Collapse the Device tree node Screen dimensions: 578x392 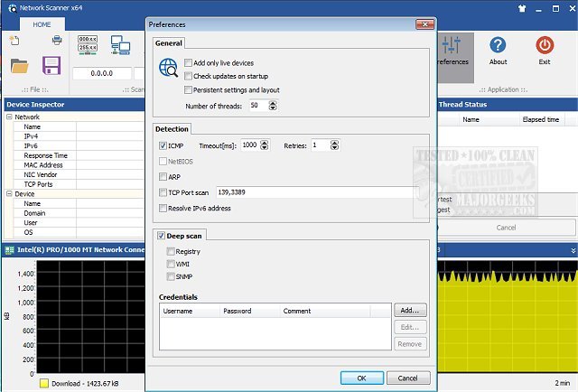(10, 193)
